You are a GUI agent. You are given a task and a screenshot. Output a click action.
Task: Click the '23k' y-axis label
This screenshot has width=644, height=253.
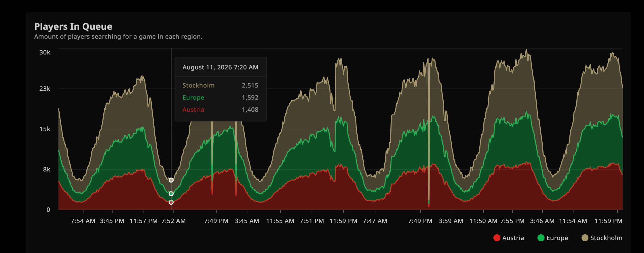click(x=45, y=88)
